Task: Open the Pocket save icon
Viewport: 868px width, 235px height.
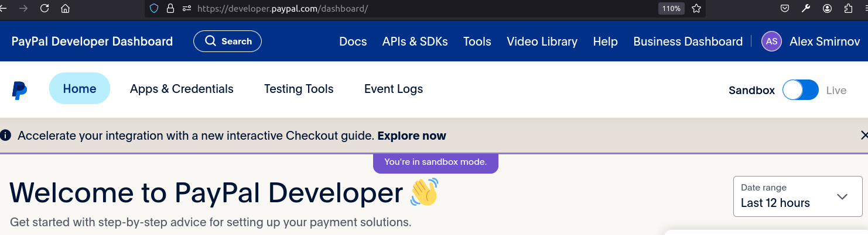Action: (x=784, y=9)
